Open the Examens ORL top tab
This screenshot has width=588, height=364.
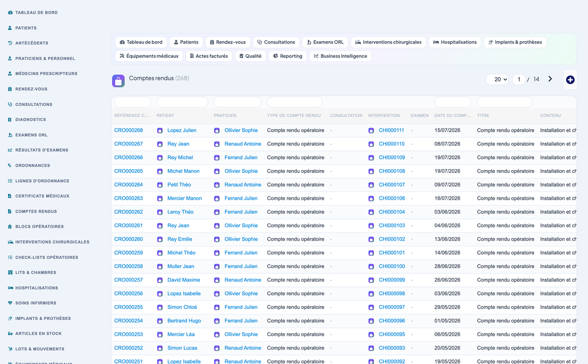point(325,42)
